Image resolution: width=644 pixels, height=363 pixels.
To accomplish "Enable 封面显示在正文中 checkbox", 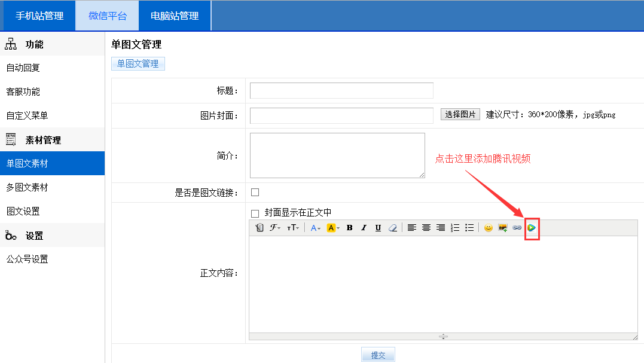I will [255, 213].
